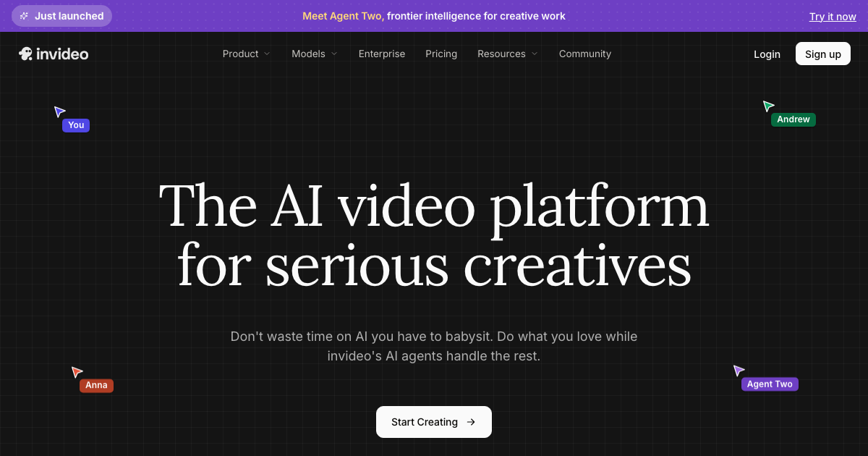Image resolution: width=868 pixels, height=456 pixels.
Task: Click the red cursor icon above Anna
Action: click(77, 372)
